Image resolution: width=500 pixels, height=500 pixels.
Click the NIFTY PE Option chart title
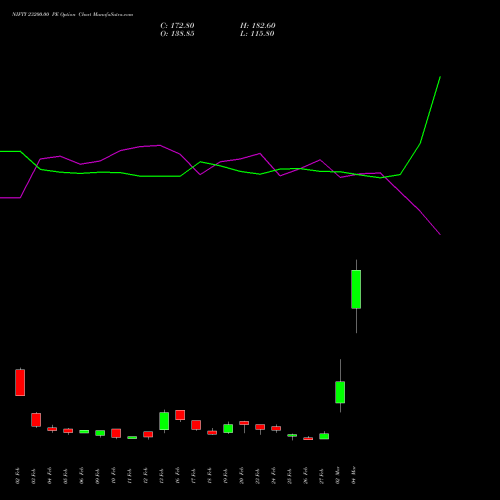[72, 14]
